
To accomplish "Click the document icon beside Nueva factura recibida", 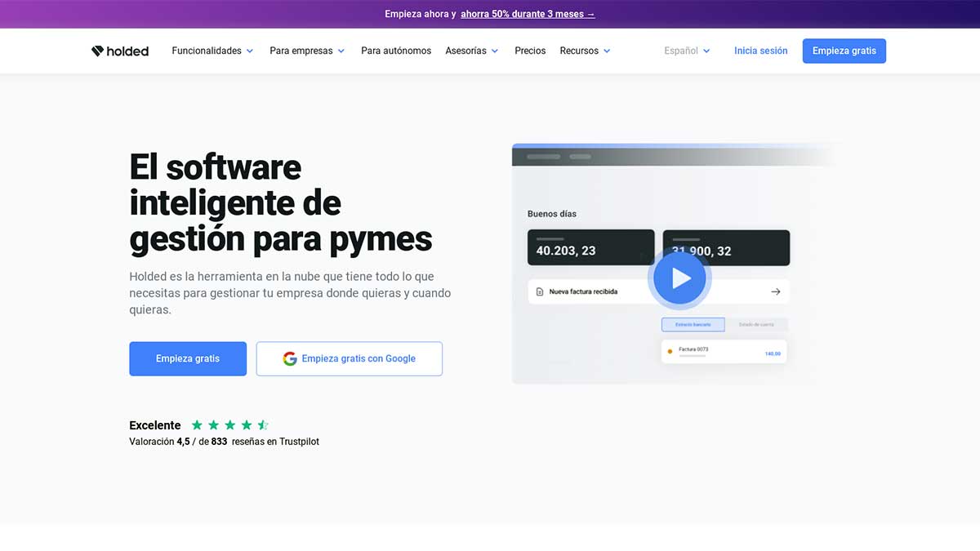I will [539, 291].
